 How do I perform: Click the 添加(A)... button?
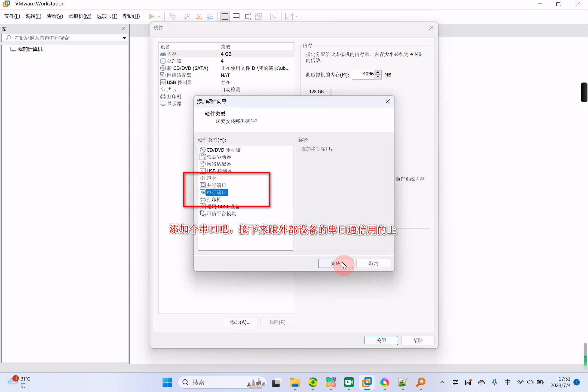point(240,322)
